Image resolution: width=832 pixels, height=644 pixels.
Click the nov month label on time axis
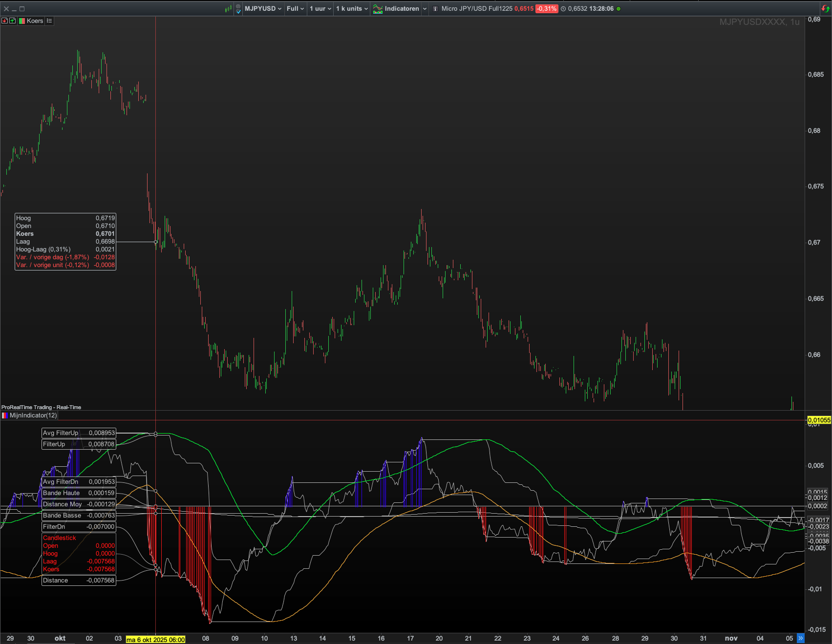[x=731, y=638]
